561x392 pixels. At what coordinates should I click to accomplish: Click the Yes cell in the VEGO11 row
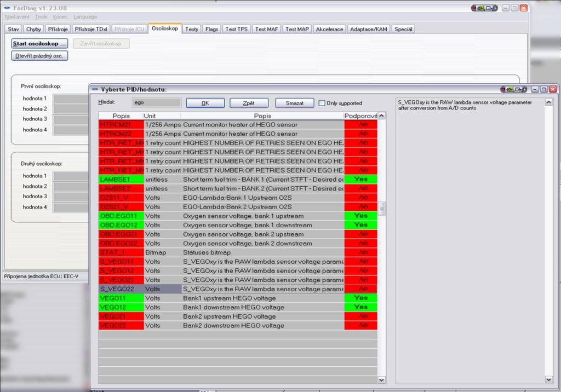[x=360, y=298]
